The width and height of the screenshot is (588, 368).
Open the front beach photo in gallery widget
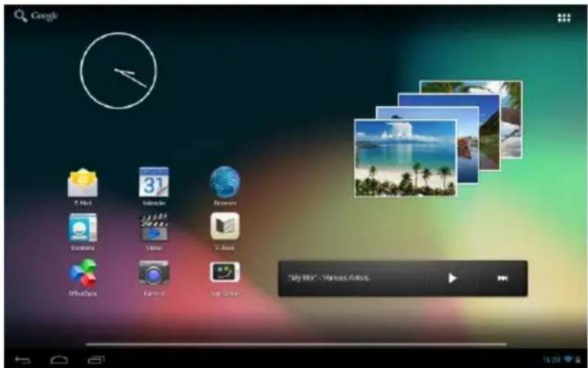(405, 158)
